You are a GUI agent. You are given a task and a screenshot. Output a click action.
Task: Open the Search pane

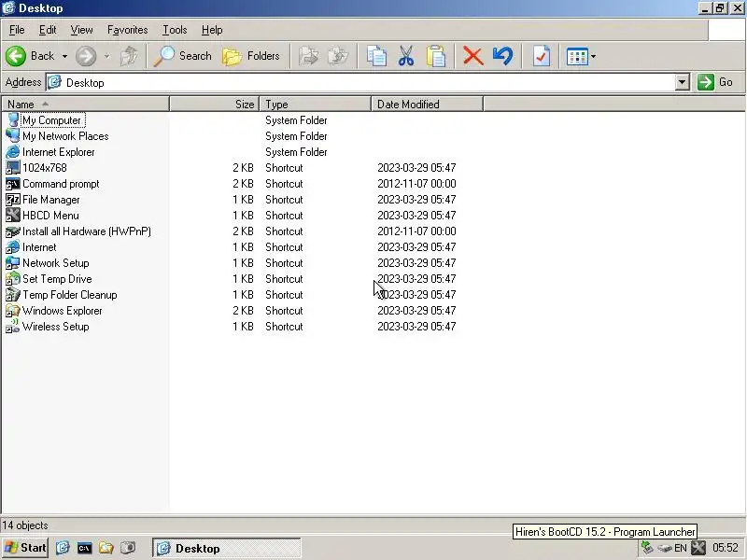(182, 56)
